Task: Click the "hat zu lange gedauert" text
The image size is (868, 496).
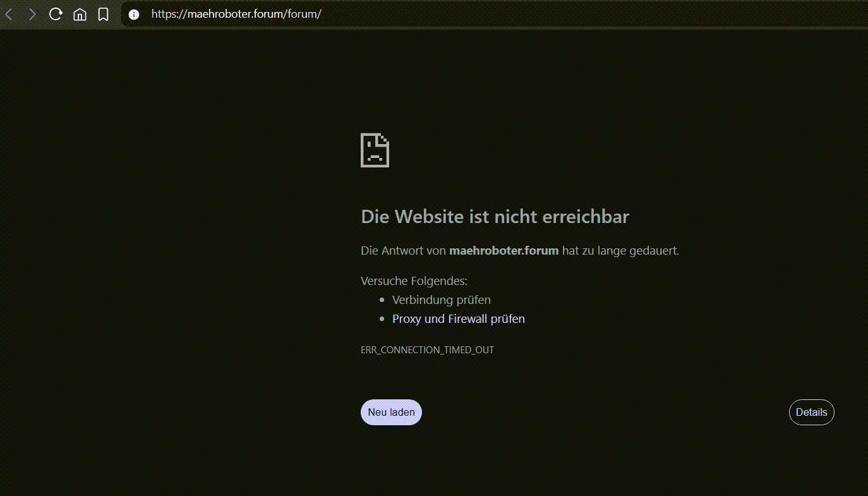Action: tap(620, 250)
